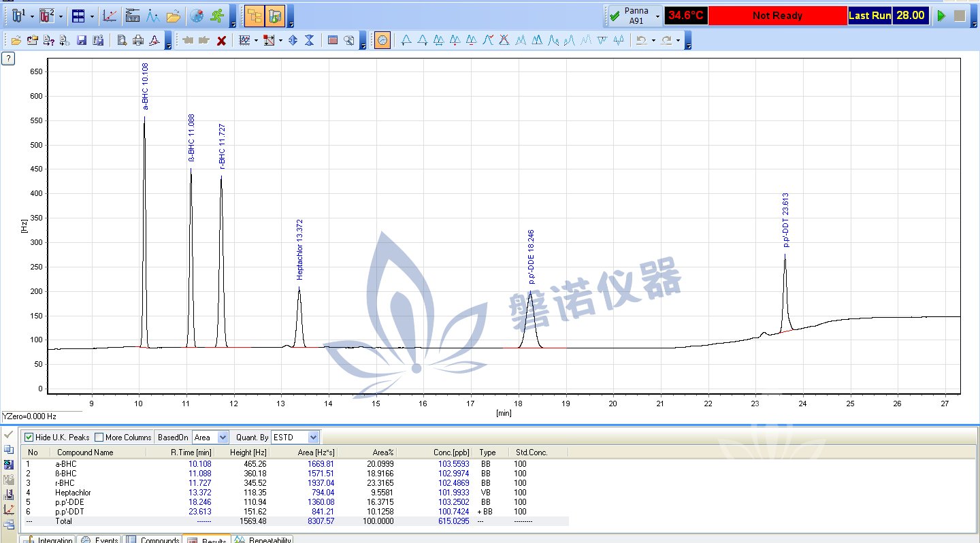Click the question mark help button

pos(8,59)
